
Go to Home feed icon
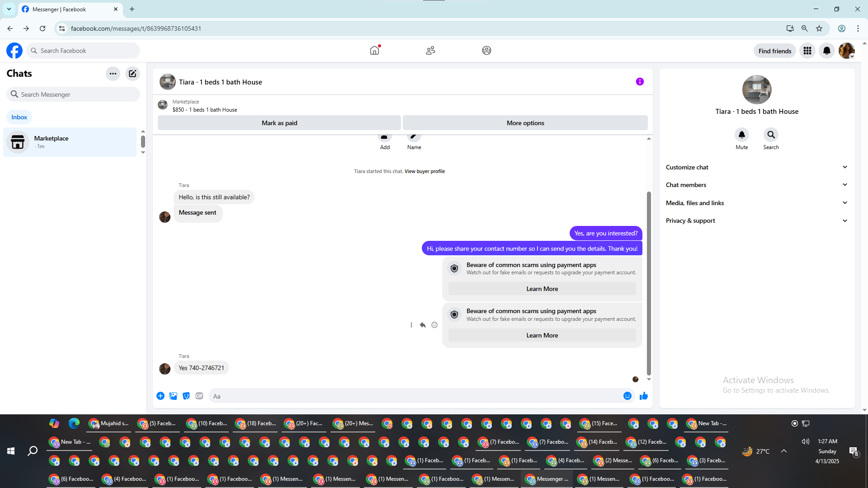[375, 51]
